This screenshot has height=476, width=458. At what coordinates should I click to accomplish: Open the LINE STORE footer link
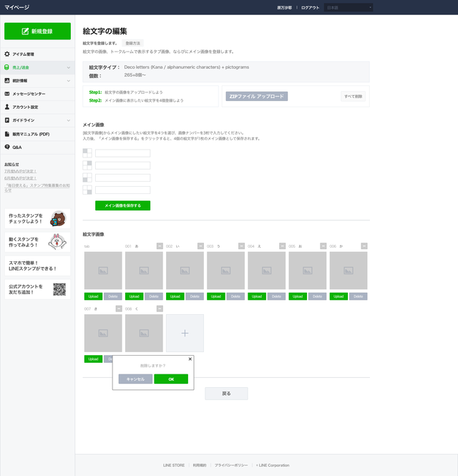tap(174, 465)
